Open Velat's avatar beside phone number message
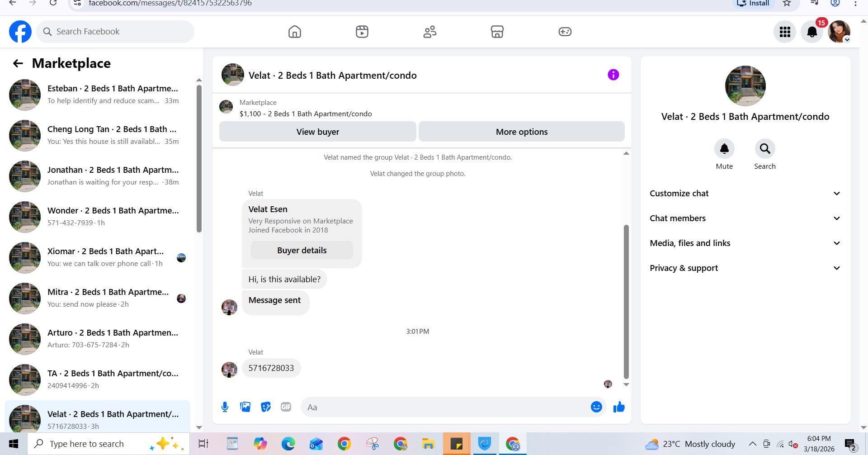 point(229,370)
